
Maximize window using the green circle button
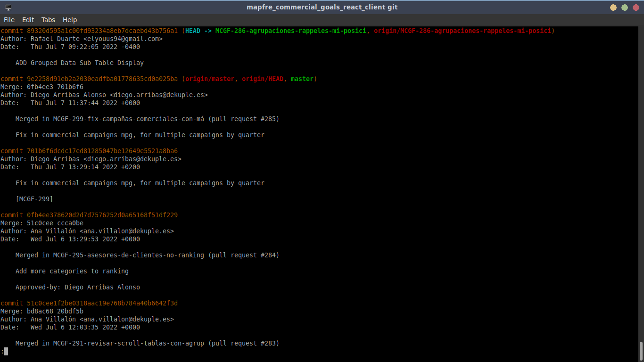tap(624, 8)
